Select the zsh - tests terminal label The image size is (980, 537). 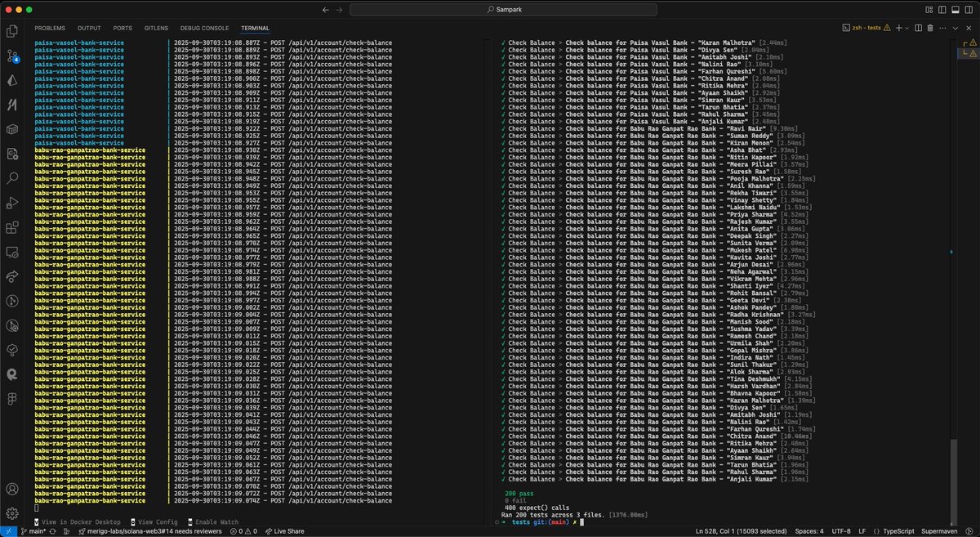tap(866, 28)
